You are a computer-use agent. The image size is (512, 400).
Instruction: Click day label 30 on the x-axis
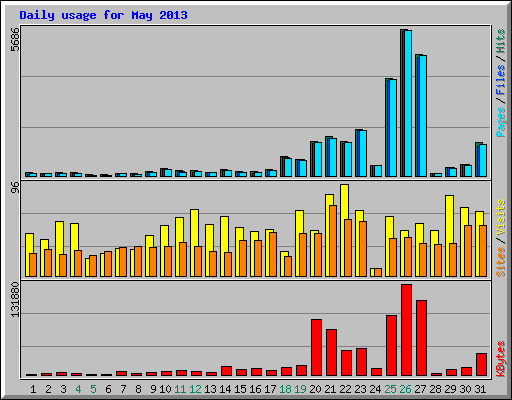click(x=465, y=389)
